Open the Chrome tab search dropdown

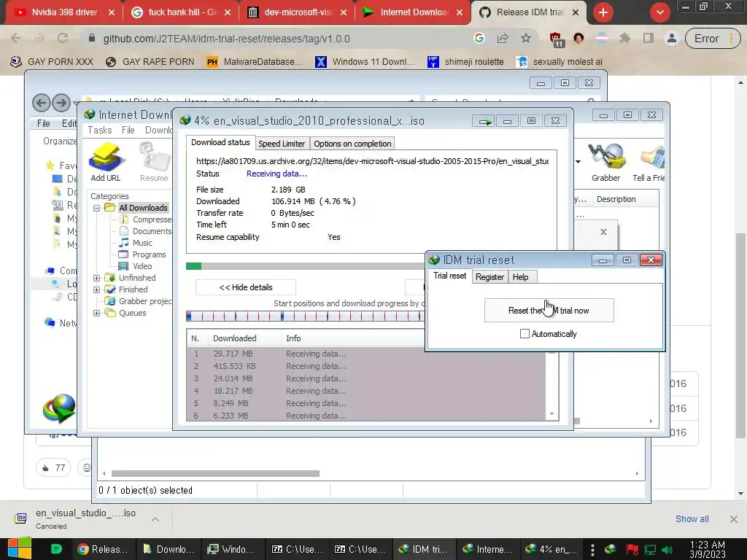659,12
